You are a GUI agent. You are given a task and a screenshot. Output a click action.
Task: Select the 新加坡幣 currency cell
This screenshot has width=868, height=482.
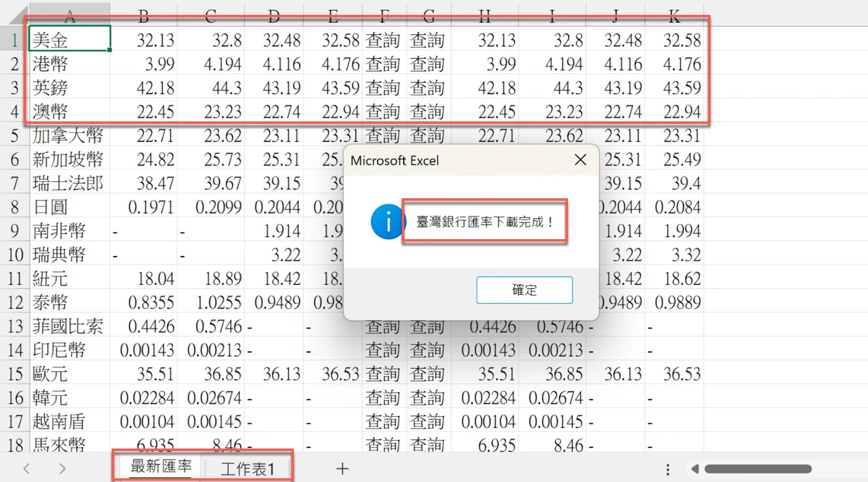coord(69,159)
